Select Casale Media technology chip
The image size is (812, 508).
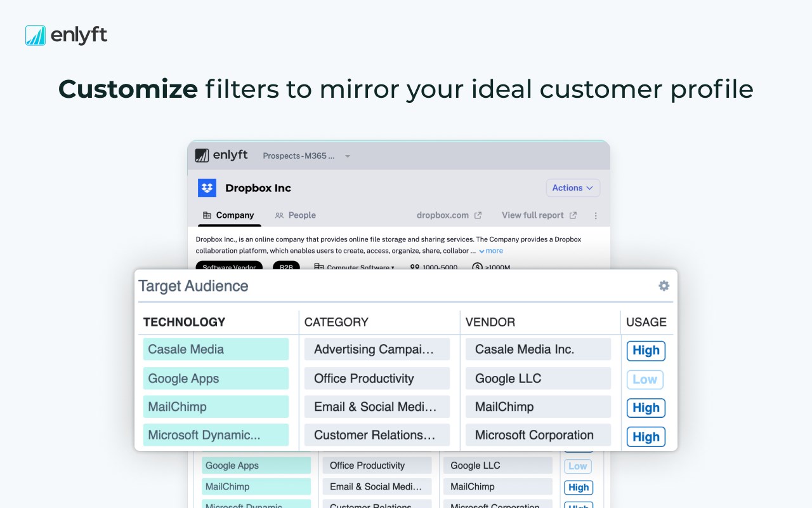pos(216,349)
